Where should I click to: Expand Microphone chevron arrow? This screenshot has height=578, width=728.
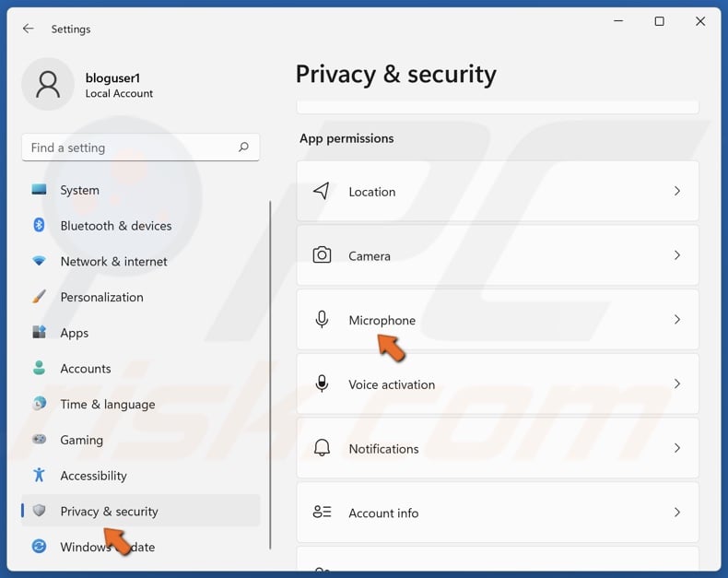[677, 320]
